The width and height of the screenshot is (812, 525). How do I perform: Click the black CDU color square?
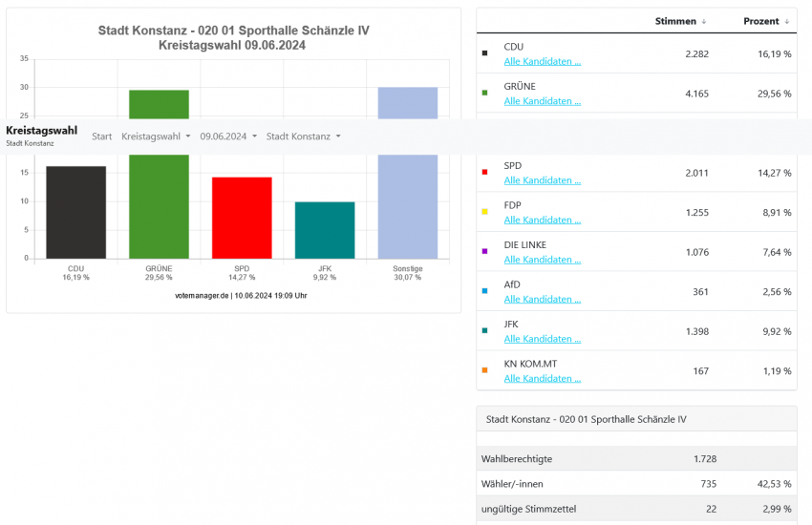[485, 53]
